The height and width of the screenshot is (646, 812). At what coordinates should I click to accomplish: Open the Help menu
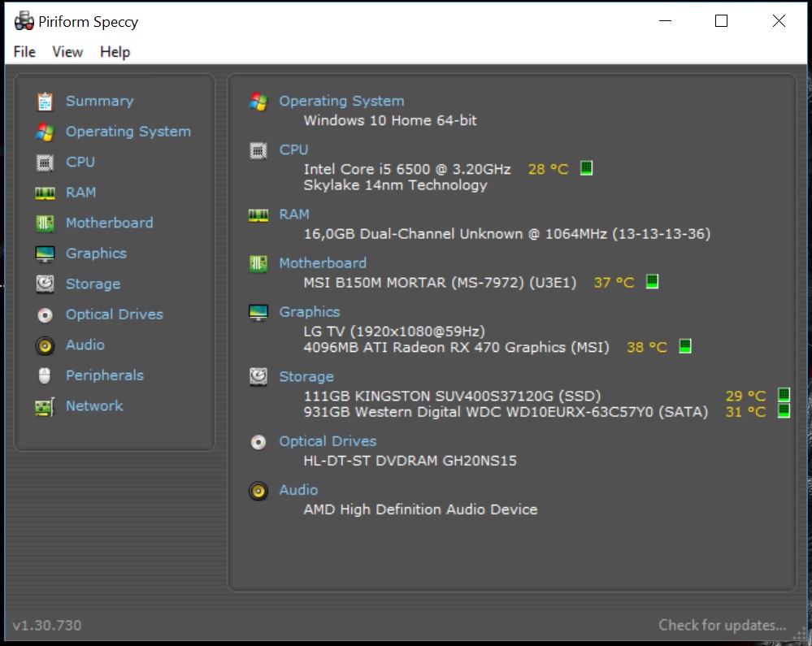click(115, 52)
